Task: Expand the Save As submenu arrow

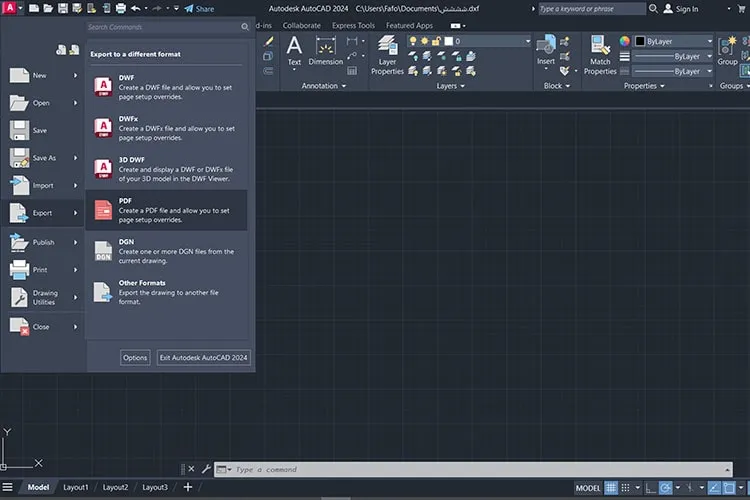Action: (x=75, y=158)
